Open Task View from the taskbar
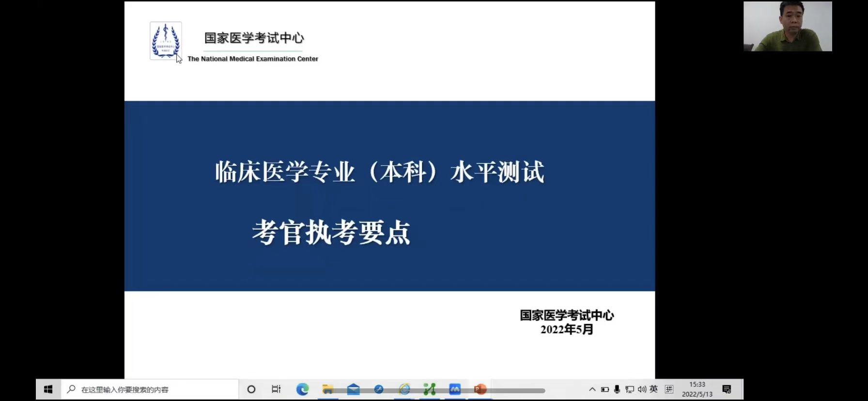The height and width of the screenshot is (401, 868). point(276,389)
